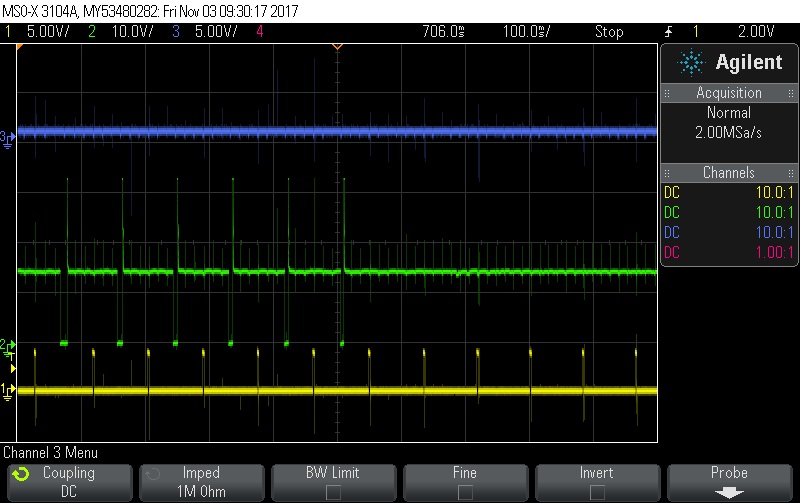Click the channel 2 ground level marker
800x503 pixels.
[x=7, y=345]
